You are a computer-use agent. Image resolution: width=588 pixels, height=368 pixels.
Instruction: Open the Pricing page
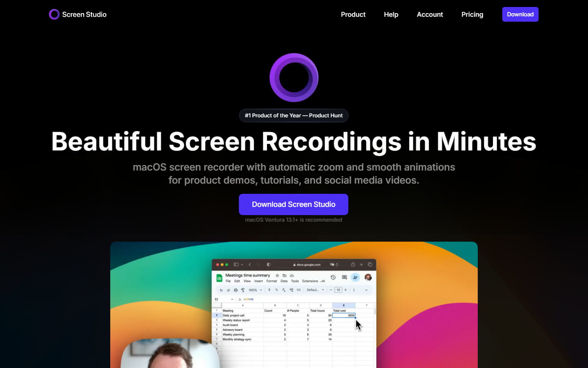click(472, 14)
